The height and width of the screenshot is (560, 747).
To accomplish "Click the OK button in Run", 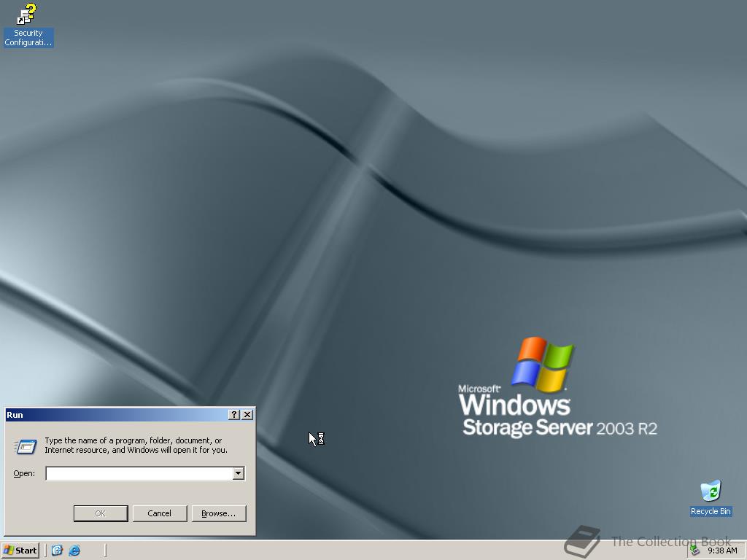I will (101, 513).
